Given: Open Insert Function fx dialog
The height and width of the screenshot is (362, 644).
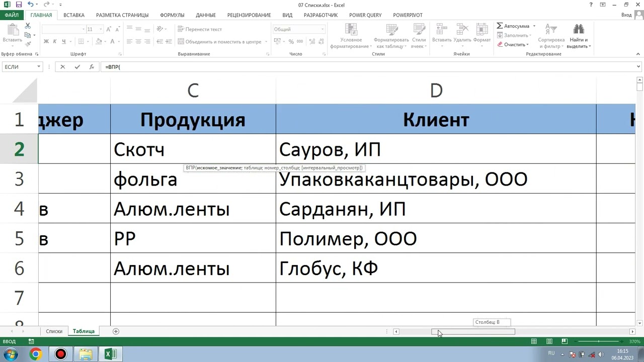Looking at the screenshot, I should point(92,67).
